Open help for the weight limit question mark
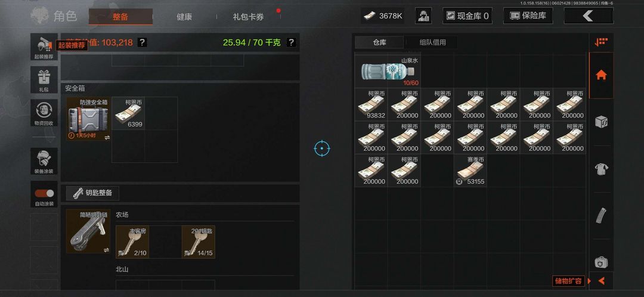Screen dimensions: 644x297 pos(291,42)
